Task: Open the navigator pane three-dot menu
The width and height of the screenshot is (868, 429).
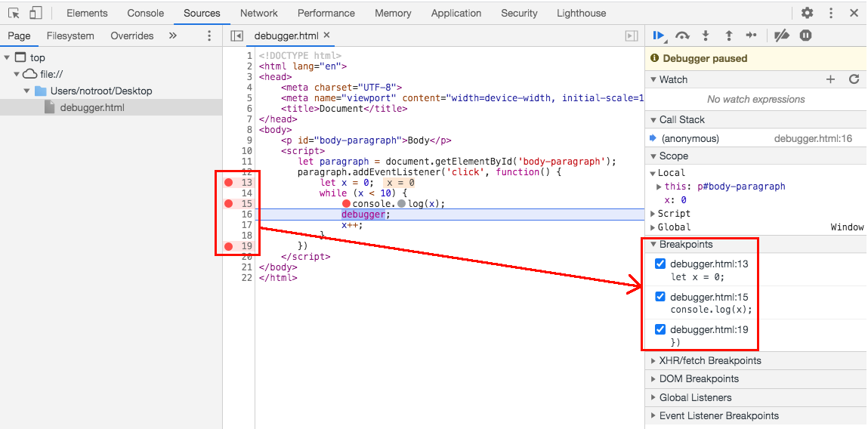Action: (209, 36)
